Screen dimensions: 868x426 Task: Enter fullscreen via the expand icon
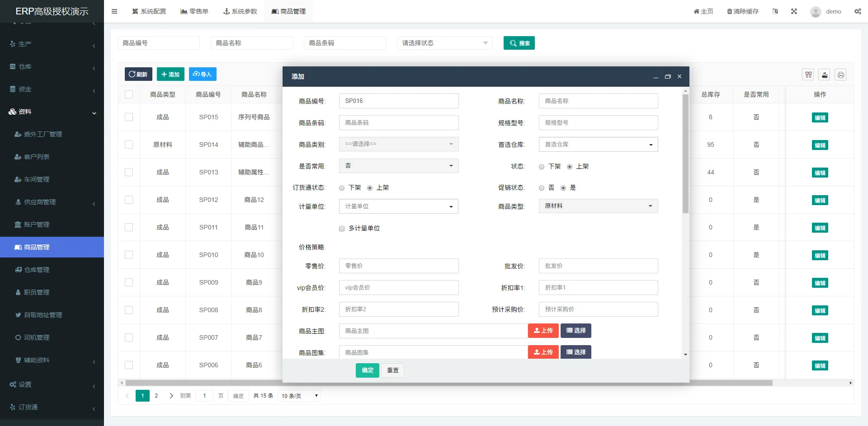794,11
